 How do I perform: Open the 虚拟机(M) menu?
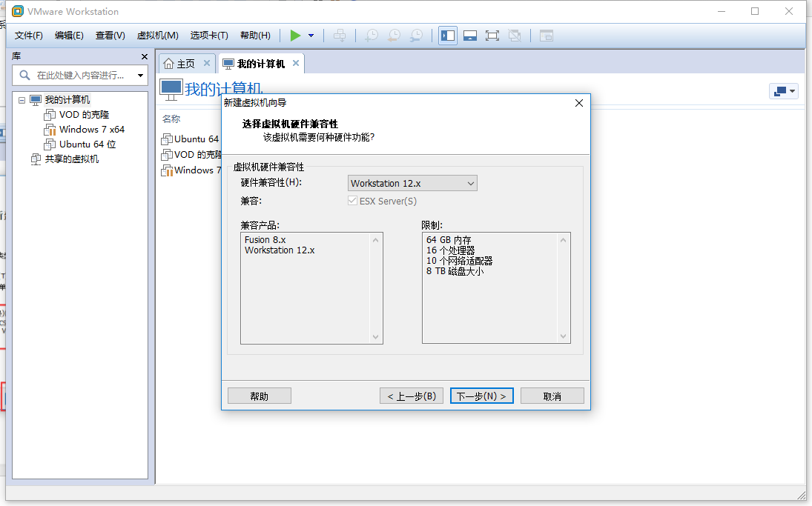pos(158,35)
